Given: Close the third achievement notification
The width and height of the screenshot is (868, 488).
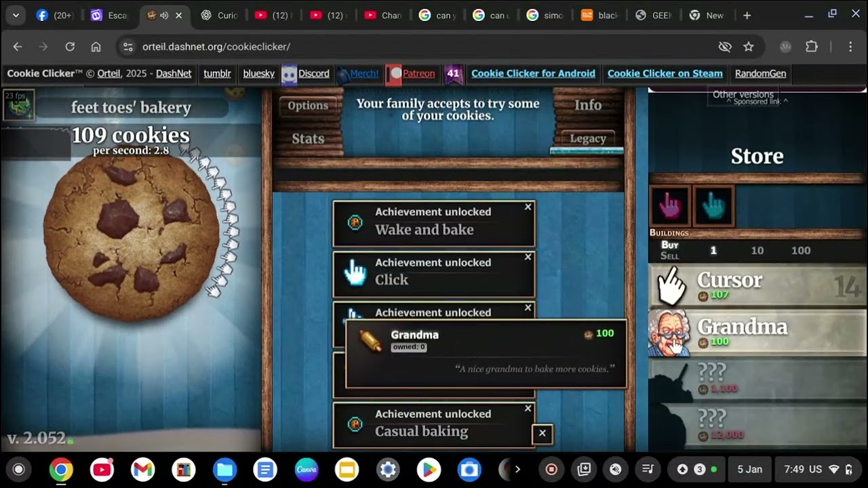Looking at the screenshot, I should tap(528, 308).
